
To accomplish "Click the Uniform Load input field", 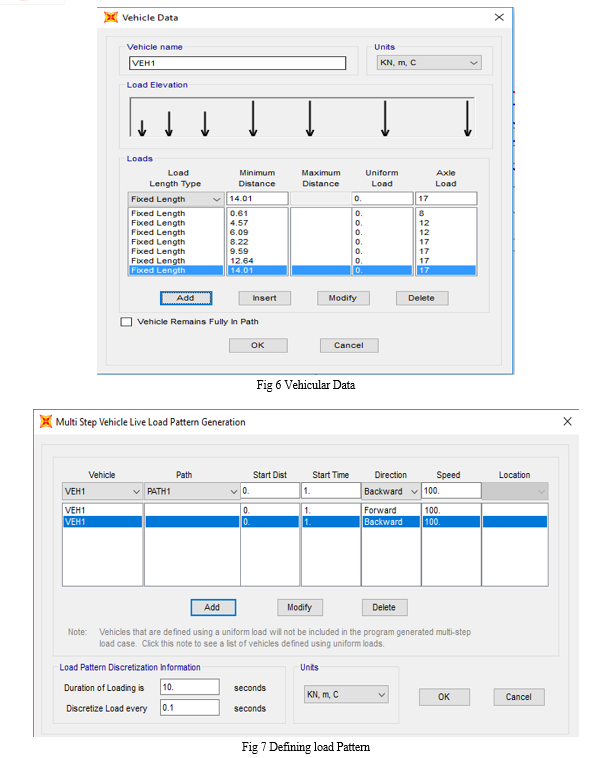I will 382,199.
